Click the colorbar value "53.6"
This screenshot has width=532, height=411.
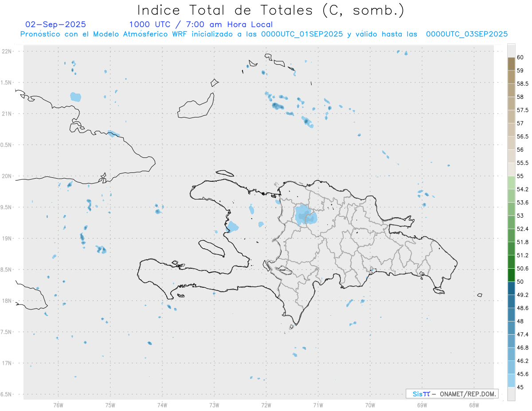(522, 203)
